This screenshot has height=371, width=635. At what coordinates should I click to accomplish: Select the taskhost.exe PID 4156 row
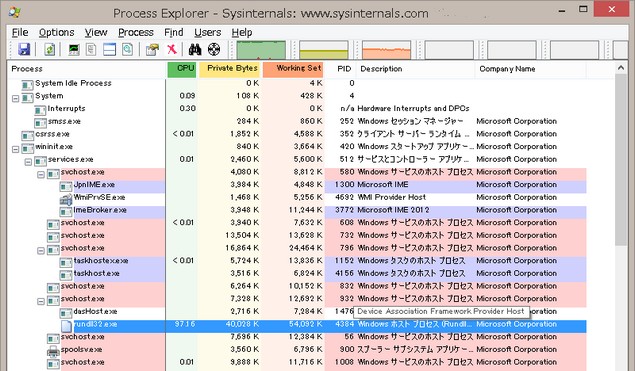(x=297, y=273)
